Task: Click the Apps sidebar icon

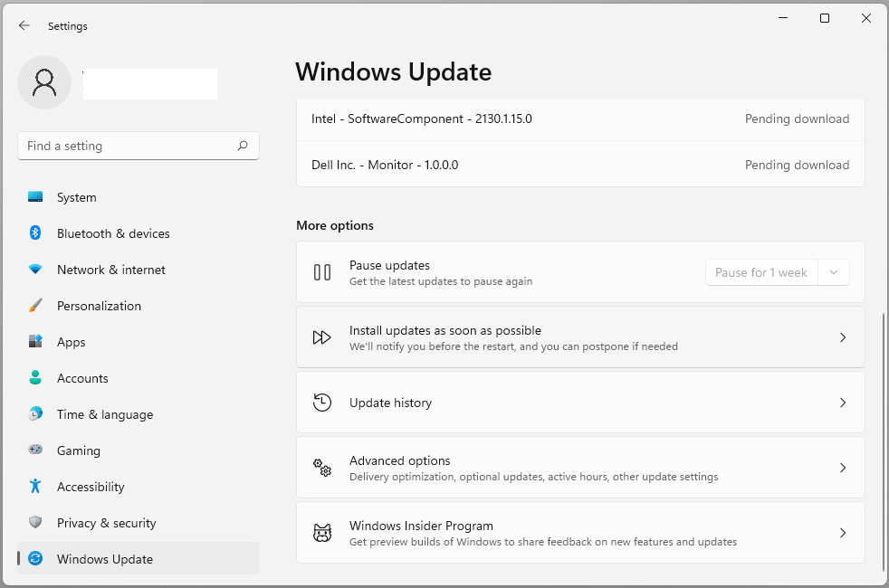Action: tap(35, 342)
